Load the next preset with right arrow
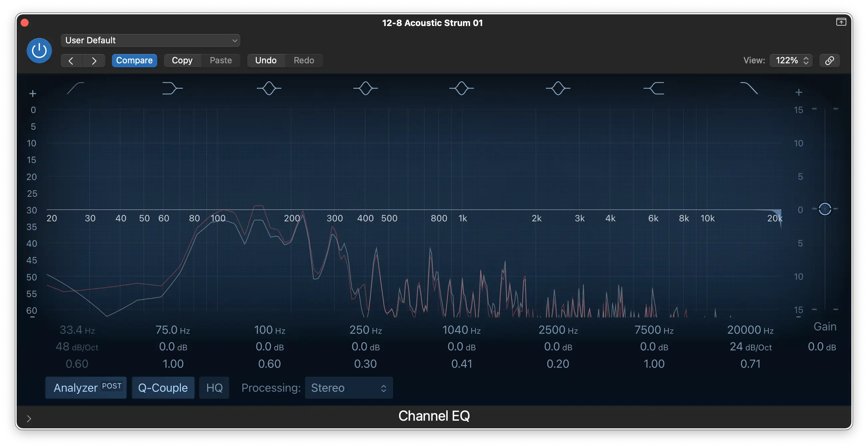The width and height of the screenshot is (868, 448). [x=94, y=61]
